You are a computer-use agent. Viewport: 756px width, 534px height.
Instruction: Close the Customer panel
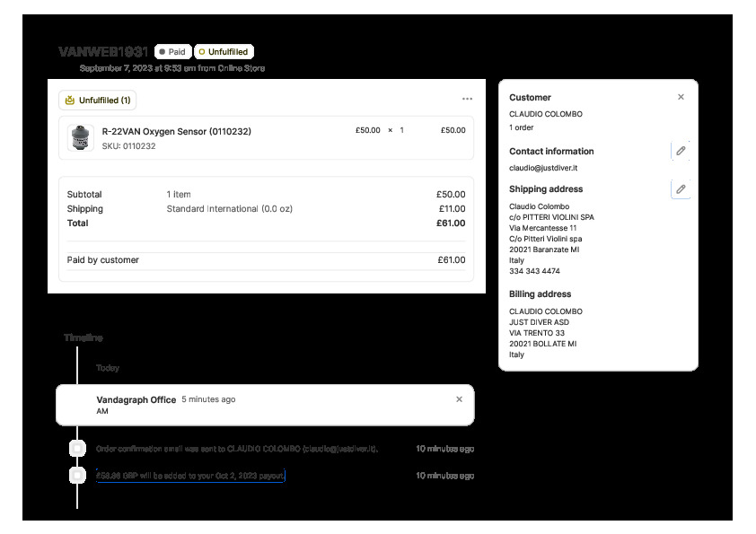[681, 97]
